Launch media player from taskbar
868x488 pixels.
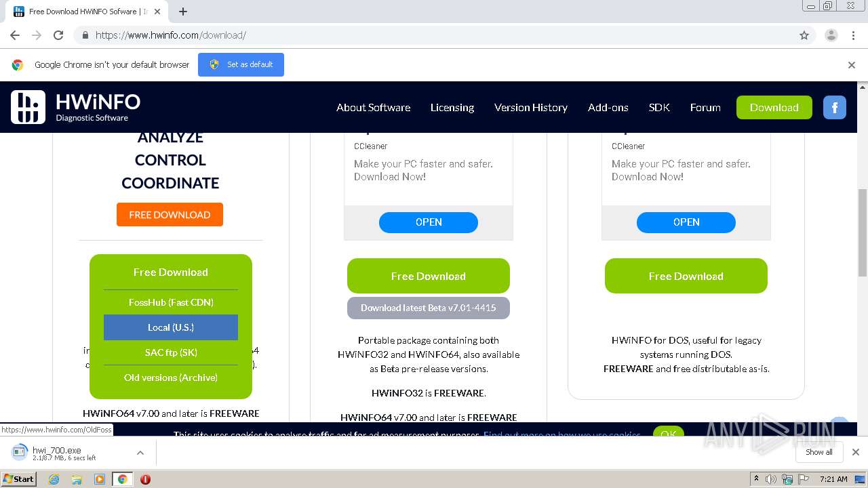(x=100, y=479)
